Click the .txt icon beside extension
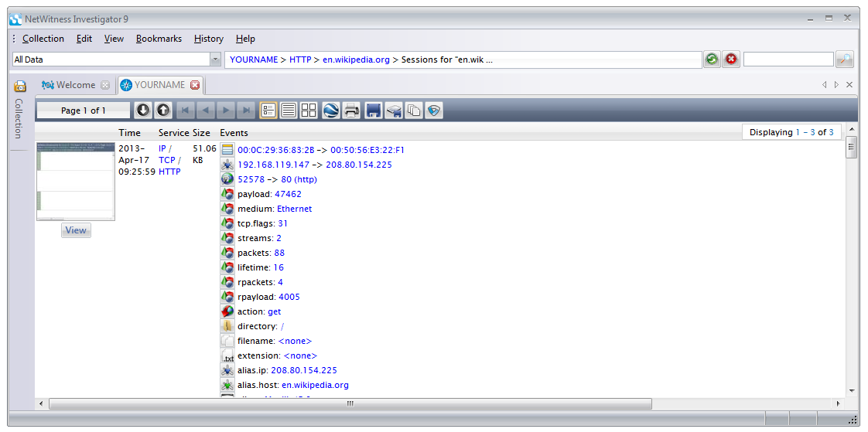 [227, 355]
